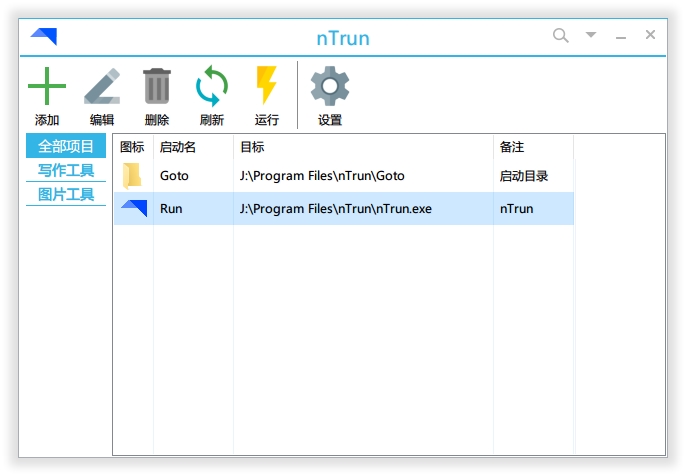686x476 pixels.
Task: Select the 全部项目 category tab
Action: [66, 146]
